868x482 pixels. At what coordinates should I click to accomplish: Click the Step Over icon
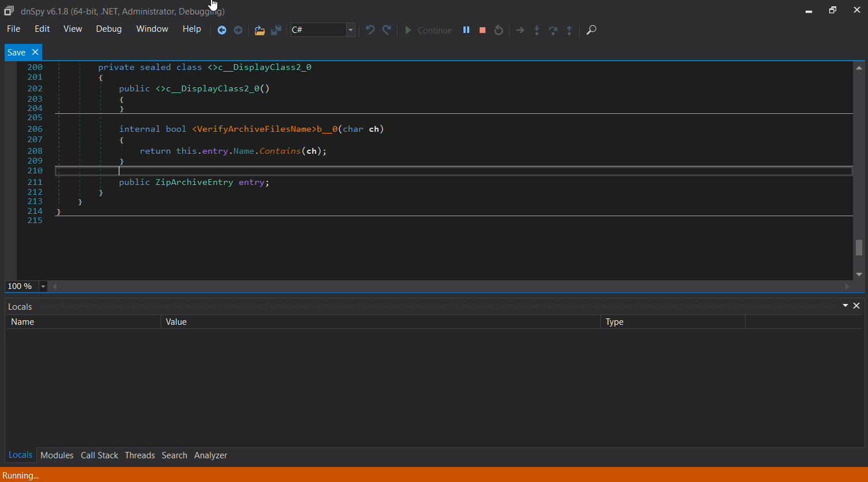[x=553, y=30]
